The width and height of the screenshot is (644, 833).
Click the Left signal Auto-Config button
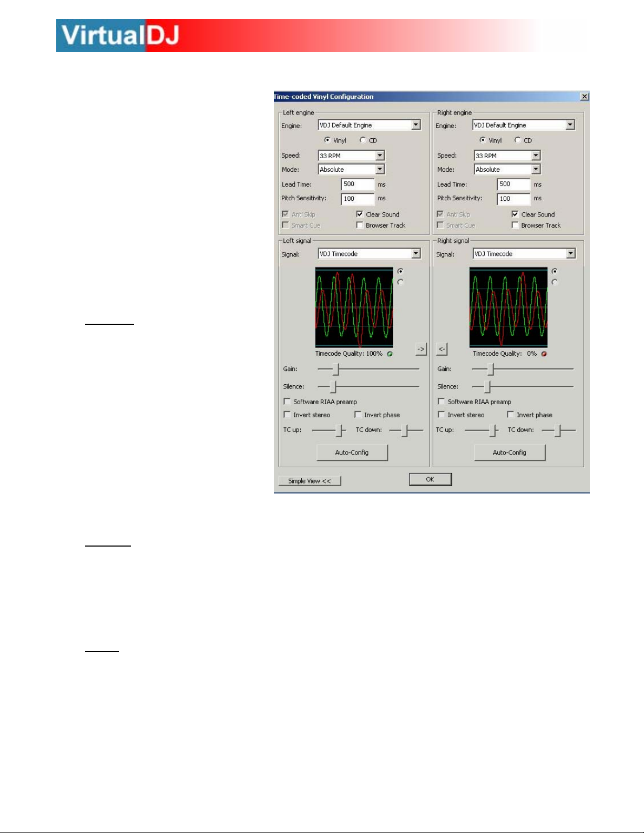(352, 453)
